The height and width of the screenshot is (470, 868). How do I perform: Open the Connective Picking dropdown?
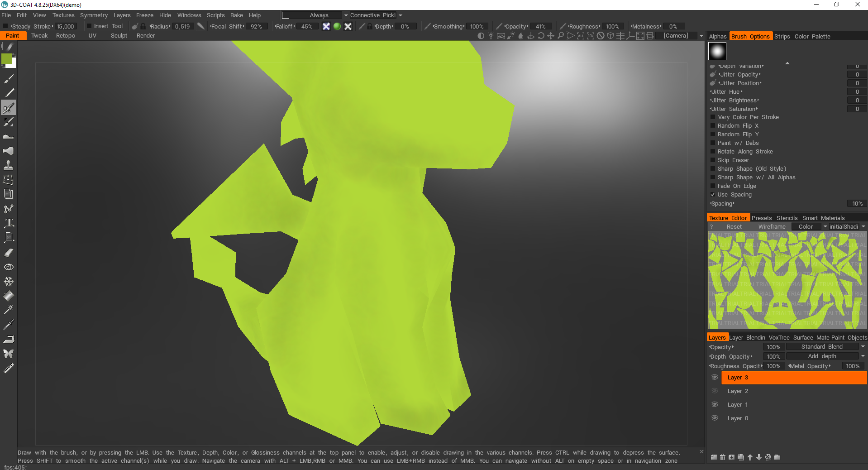coord(400,15)
